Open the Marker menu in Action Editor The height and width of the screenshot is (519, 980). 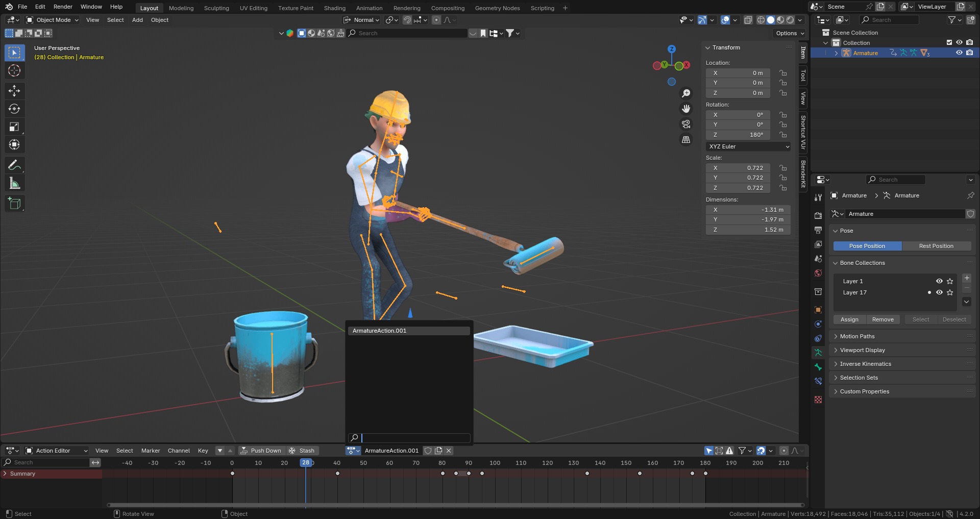[151, 451]
